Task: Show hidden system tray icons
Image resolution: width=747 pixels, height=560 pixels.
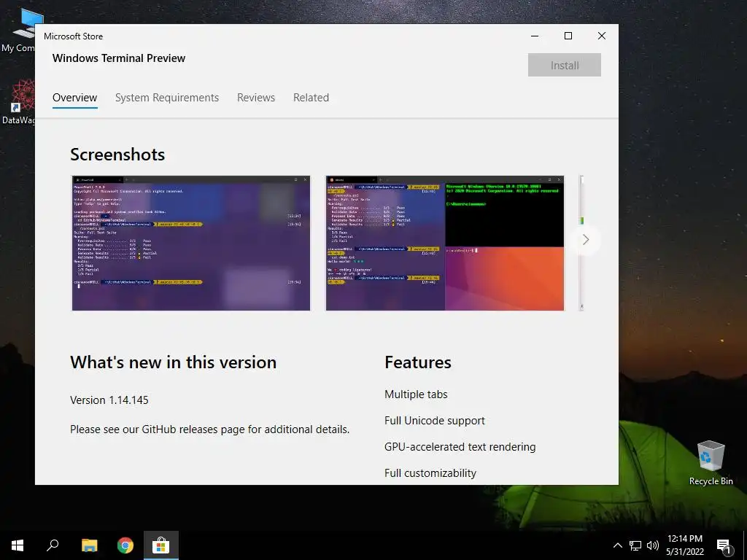Action: tap(617, 545)
